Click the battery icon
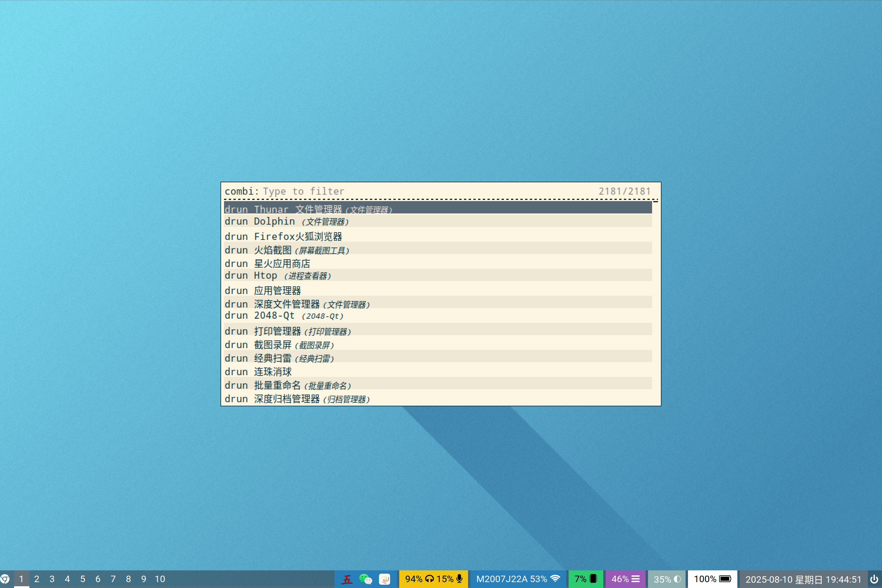Screen dimensions: 882x588 pyautogui.click(x=725, y=579)
